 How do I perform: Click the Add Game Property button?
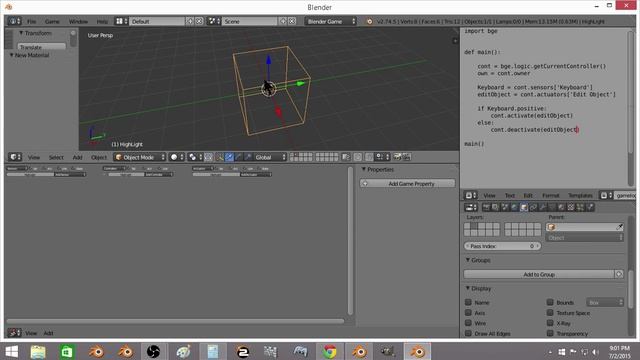pyautogui.click(x=407, y=184)
